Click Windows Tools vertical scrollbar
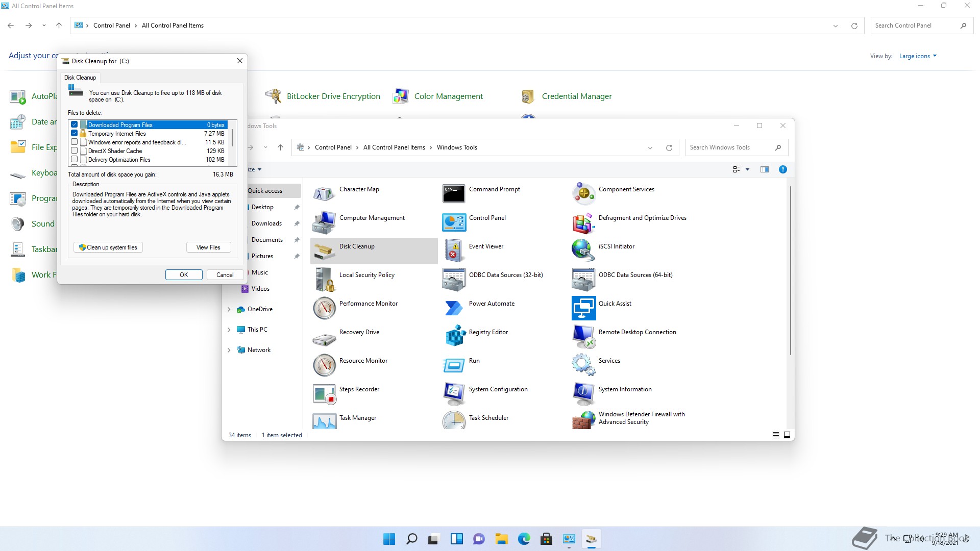The height and width of the screenshot is (551, 980). [x=791, y=270]
